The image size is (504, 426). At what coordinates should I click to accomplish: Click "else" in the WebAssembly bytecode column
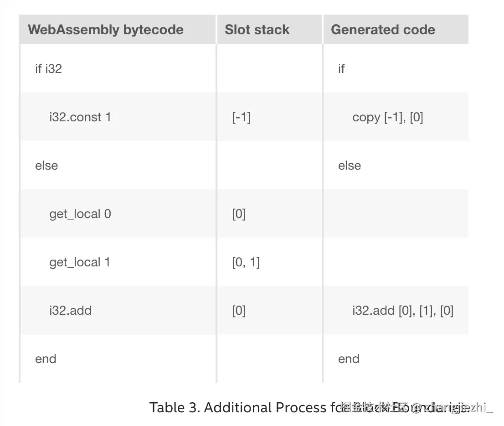pos(46,166)
